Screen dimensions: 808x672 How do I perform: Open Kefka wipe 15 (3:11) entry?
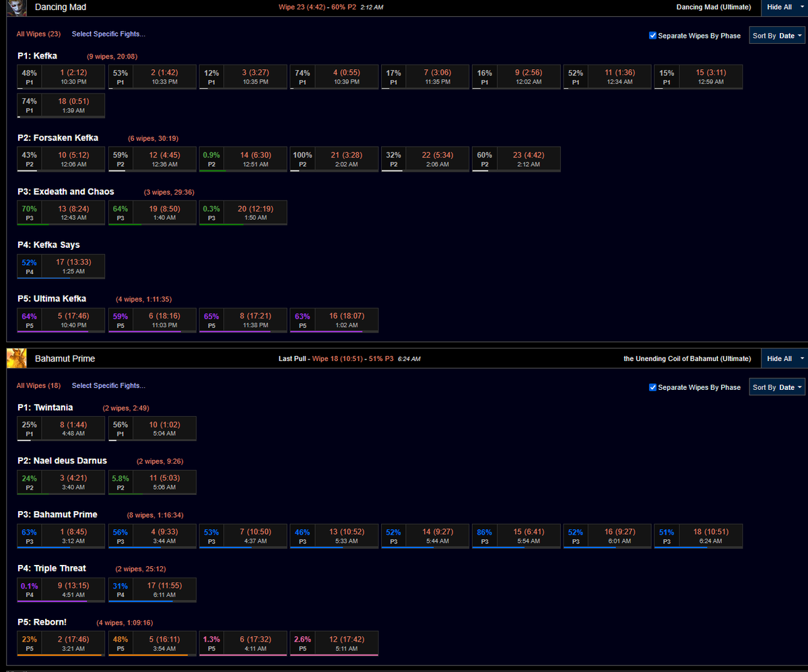698,77
